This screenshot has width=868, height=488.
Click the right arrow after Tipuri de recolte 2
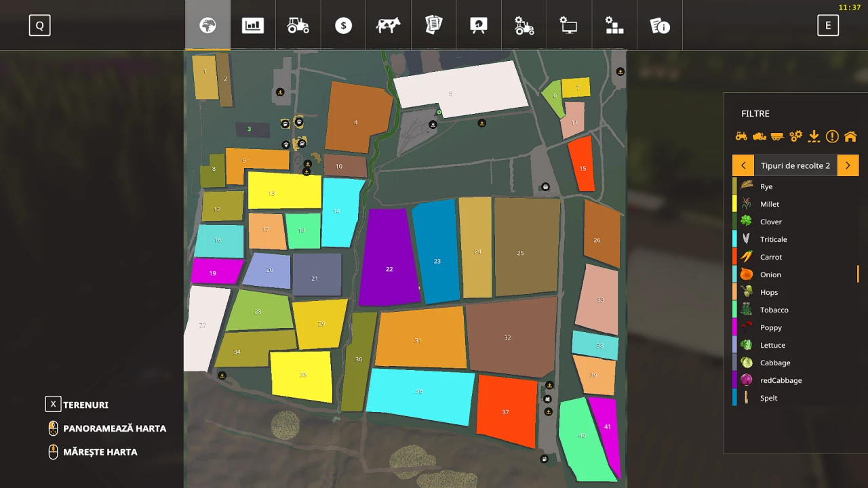click(848, 165)
